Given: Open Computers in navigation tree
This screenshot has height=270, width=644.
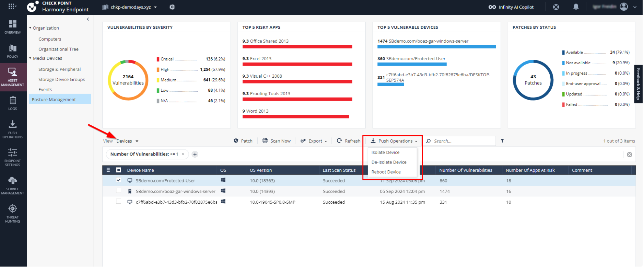Looking at the screenshot, I should [x=50, y=39].
